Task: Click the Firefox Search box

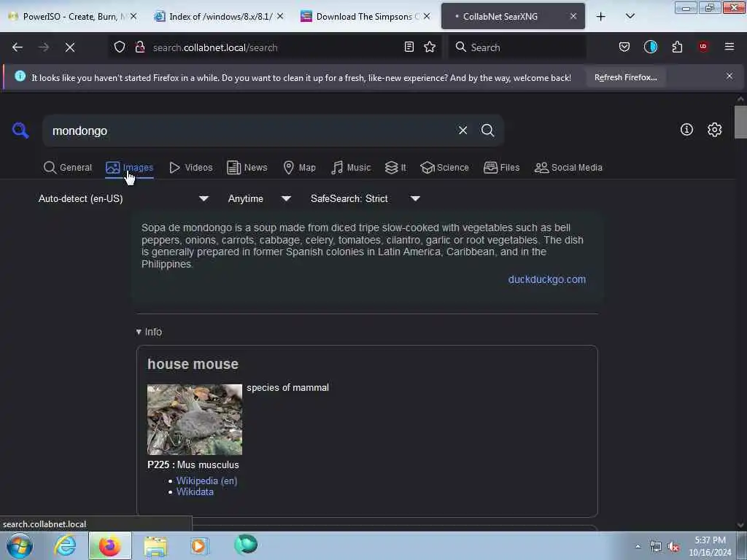Action: click(x=517, y=47)
